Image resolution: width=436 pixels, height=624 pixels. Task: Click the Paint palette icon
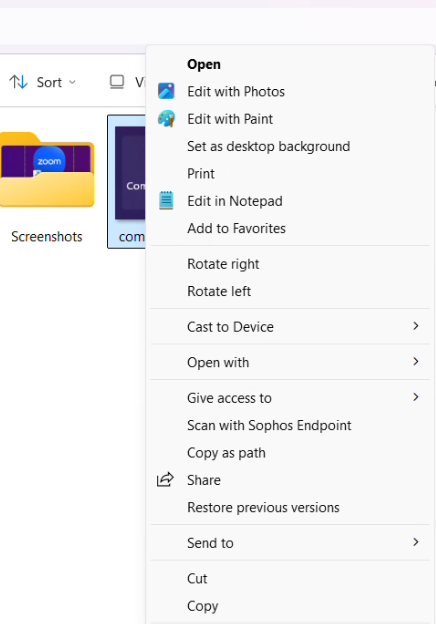pos(166,119)
